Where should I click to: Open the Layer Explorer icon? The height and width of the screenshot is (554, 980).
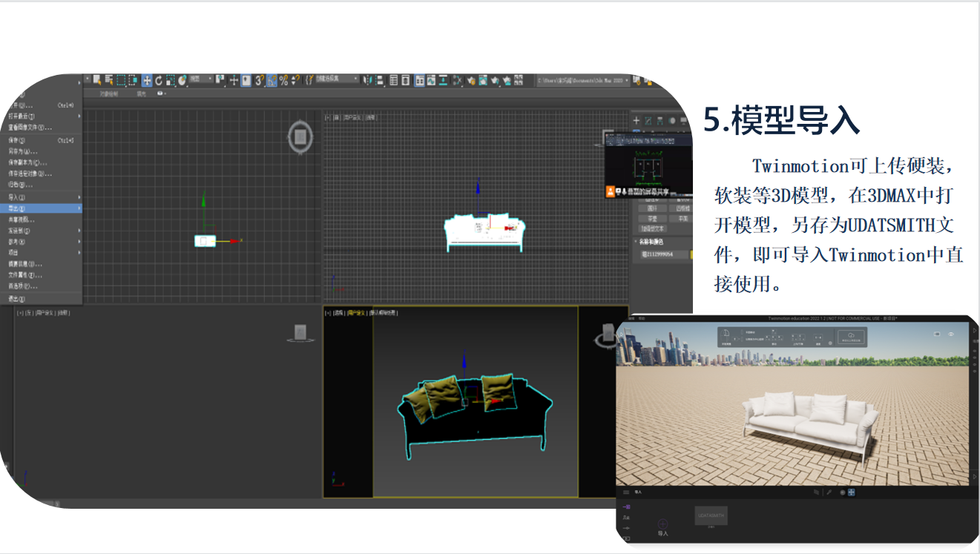tap(405, 80)
